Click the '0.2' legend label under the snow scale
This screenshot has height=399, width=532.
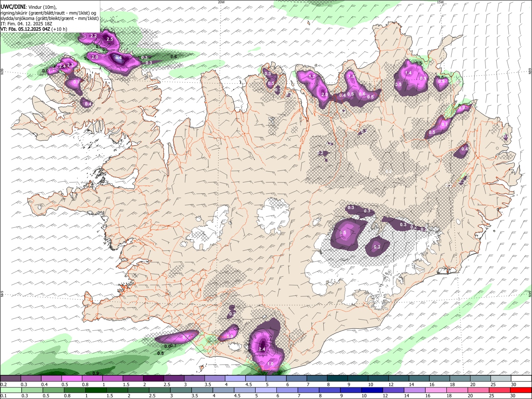(x=3, y=384)
